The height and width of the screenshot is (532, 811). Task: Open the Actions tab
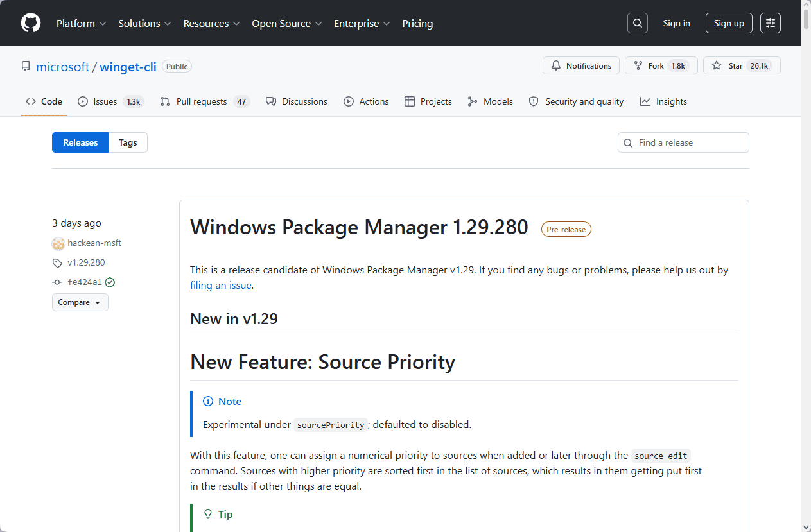click(x=366, y=101)
